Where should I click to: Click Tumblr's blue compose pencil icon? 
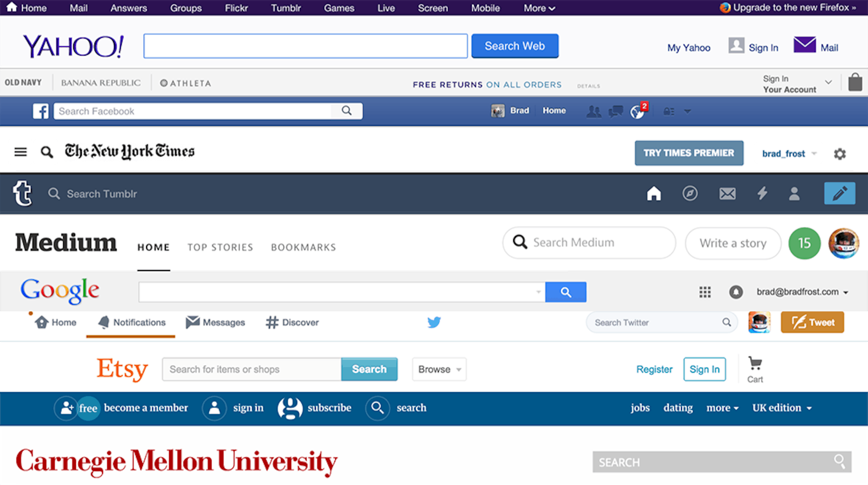click(839, 194)
